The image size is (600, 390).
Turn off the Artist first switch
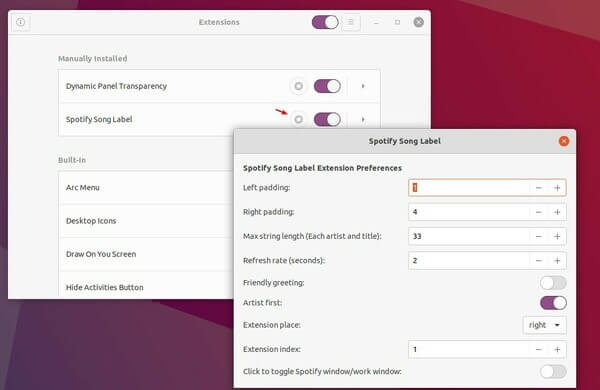tap(553, 303)
